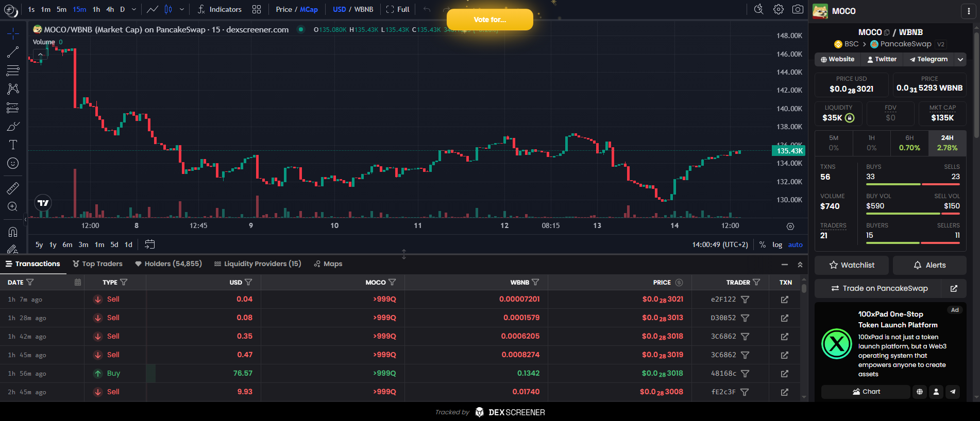The height and width of the screenshot is (421, 980).
Task: Open the candlestick chart type selector
Action: [x=168, y=9]
